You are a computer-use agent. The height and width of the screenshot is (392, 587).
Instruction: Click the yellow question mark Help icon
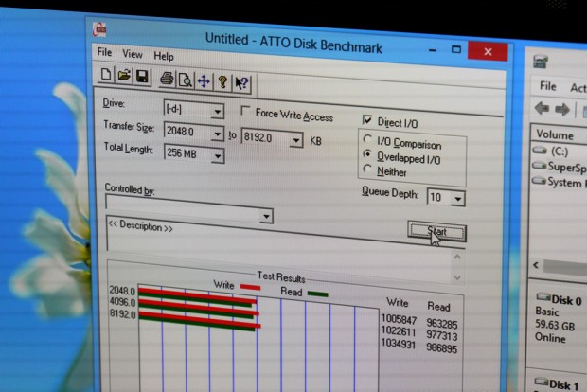(222, 82)
